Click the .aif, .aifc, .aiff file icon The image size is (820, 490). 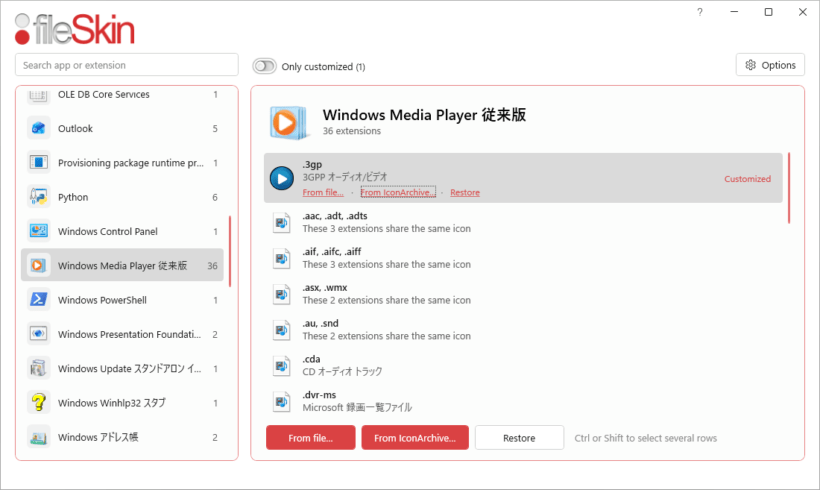click(281, 258)
